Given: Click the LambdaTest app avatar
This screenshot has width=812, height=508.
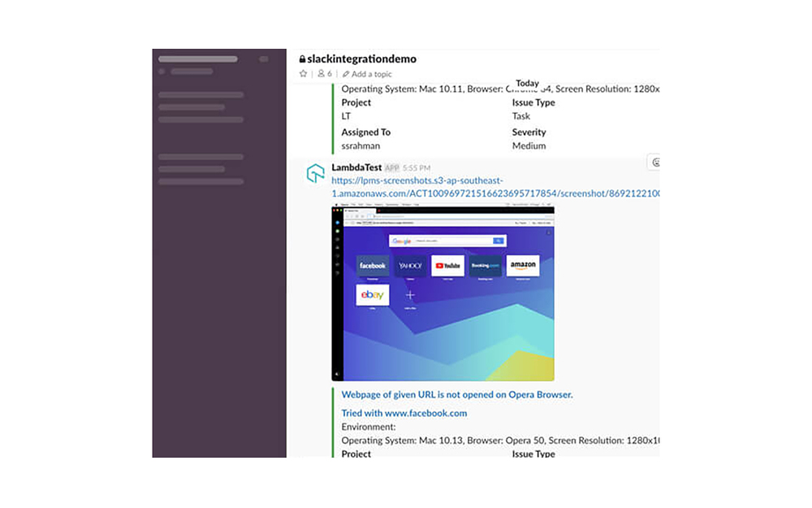Looking at the screenshot, I should click(315, 173).
